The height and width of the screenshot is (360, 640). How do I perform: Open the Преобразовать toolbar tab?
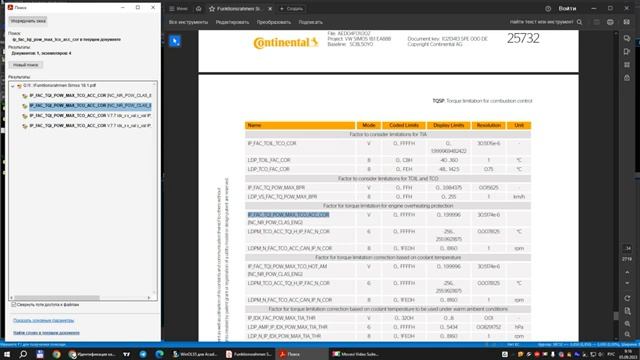click(273, 22)
